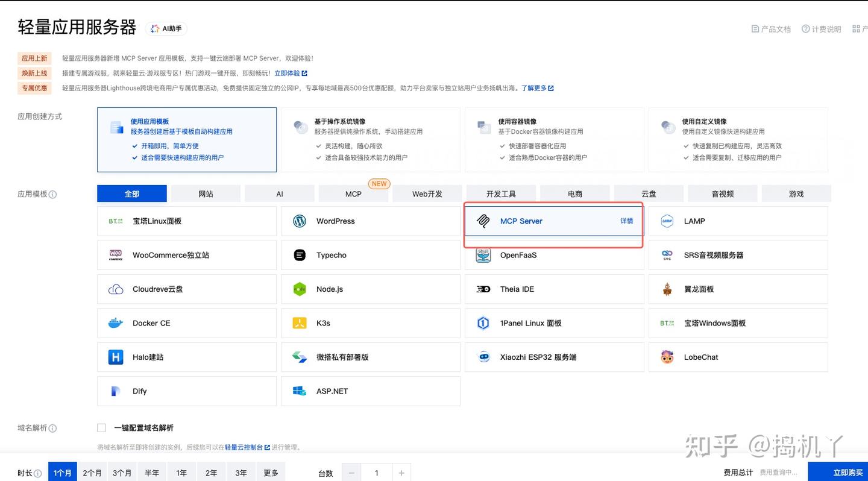The image size is (868, 481).
Task: Choose the ASP.NET template icon
Action: [x=300, y=391]
